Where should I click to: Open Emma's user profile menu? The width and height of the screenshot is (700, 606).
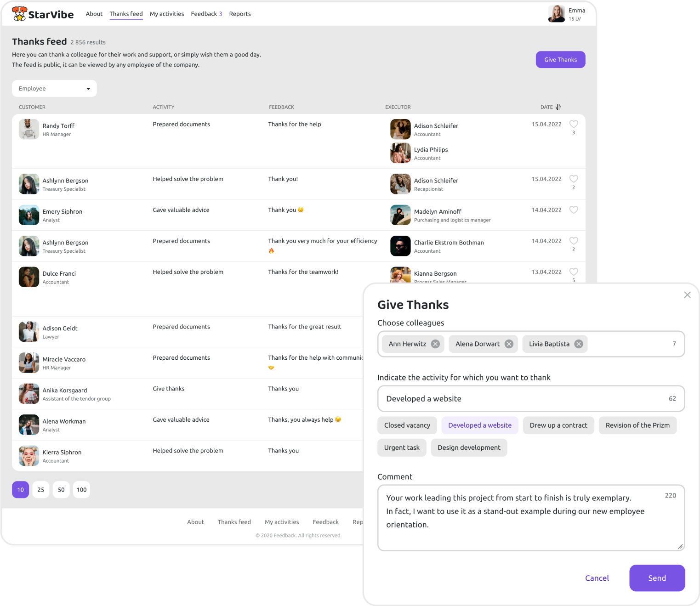(567, 14)
